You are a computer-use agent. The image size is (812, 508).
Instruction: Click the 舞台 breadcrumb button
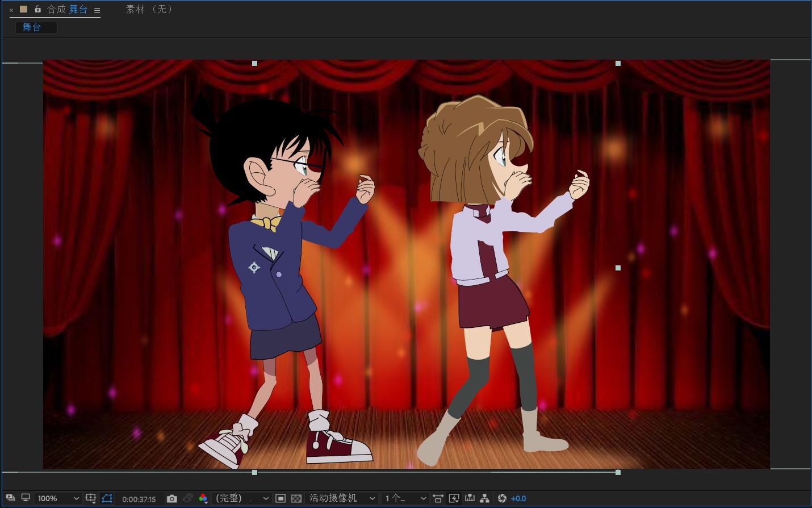(x=36, y=27)
